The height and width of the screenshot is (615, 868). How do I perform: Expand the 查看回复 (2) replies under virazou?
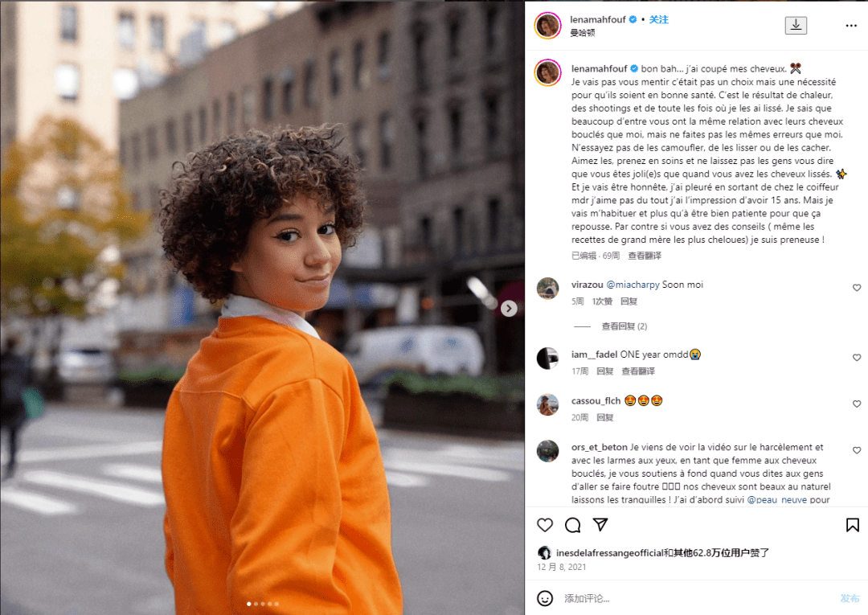click(624, 326)
